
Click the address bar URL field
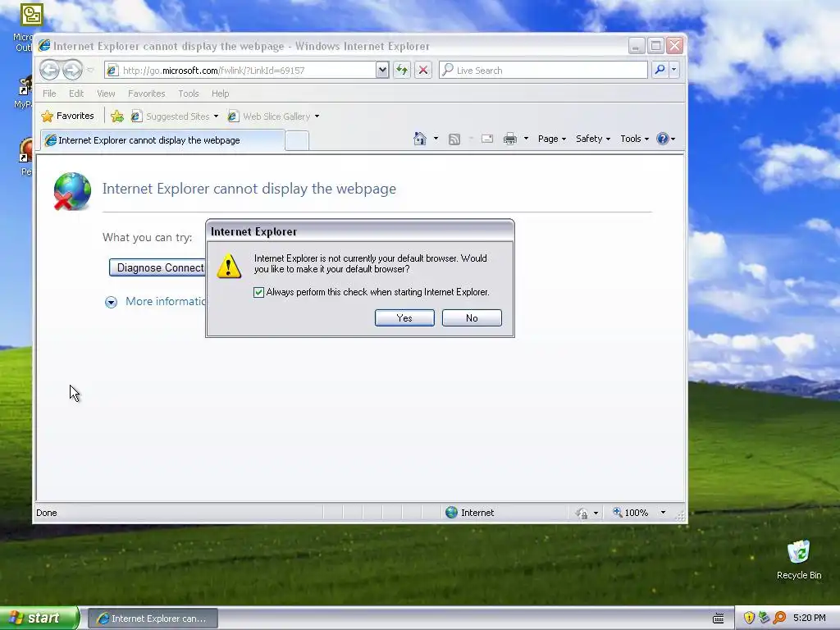click(240, 71)
